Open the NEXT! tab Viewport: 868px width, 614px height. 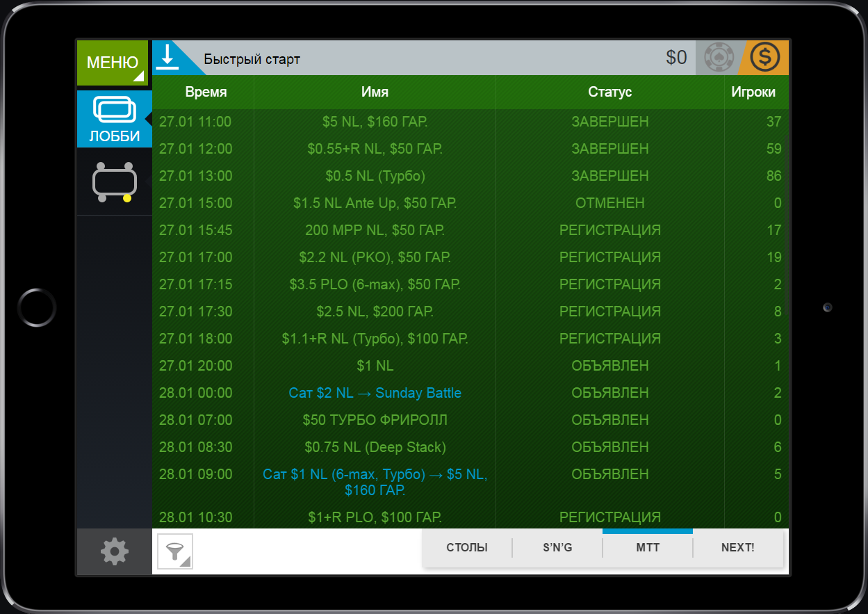pyautogui.click(x=738, y=548)
